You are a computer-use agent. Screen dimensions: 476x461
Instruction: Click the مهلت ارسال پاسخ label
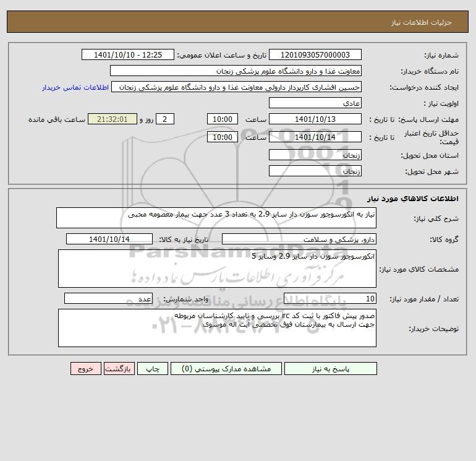(x=428, y=119)
